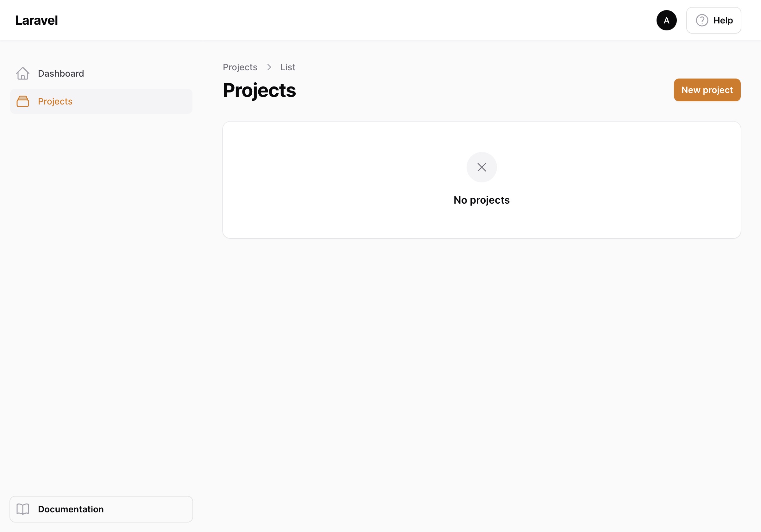761x532 pixels.
Task: Open the Documentation link text
Action: click(71, 509)
